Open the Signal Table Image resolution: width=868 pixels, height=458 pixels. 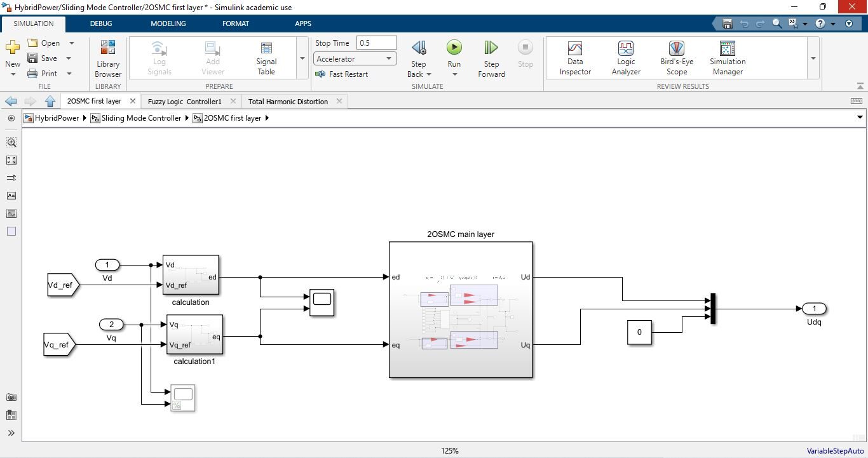266,58
